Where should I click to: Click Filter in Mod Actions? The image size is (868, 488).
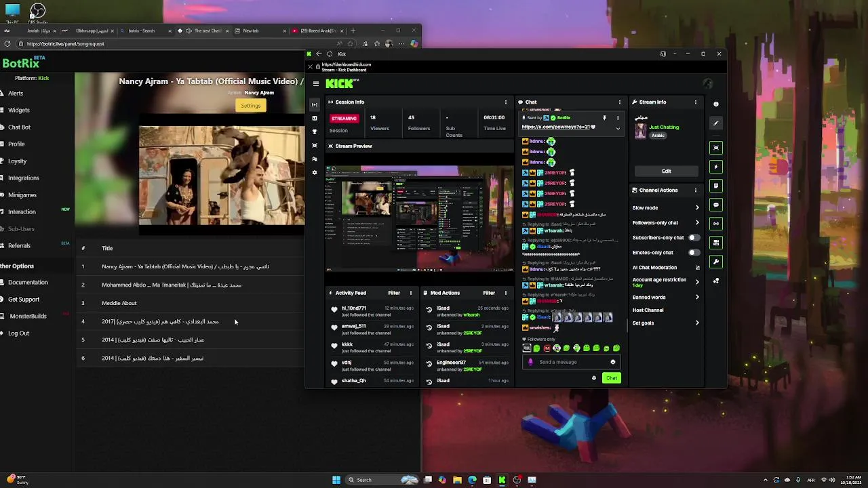(x=489, y=293)
